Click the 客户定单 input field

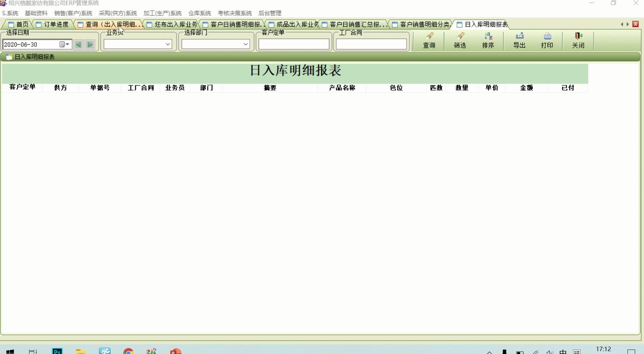[x=294, y=44]
